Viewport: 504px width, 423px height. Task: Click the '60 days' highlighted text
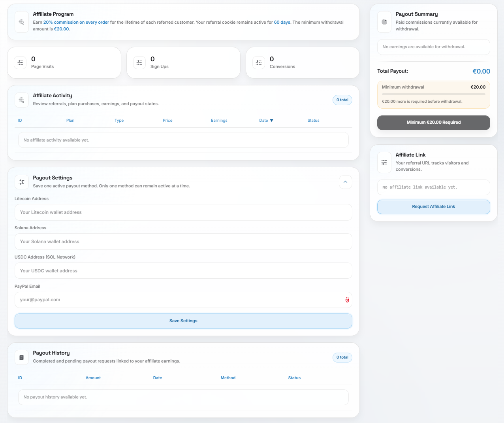282,23
